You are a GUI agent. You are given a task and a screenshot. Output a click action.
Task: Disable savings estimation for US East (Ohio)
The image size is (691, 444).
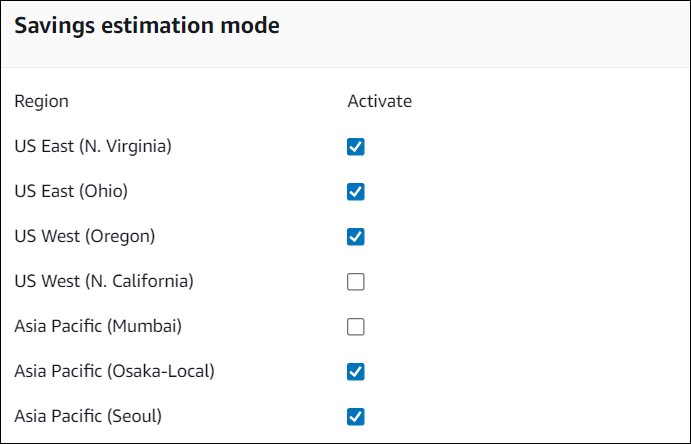(x=356, y=192)
